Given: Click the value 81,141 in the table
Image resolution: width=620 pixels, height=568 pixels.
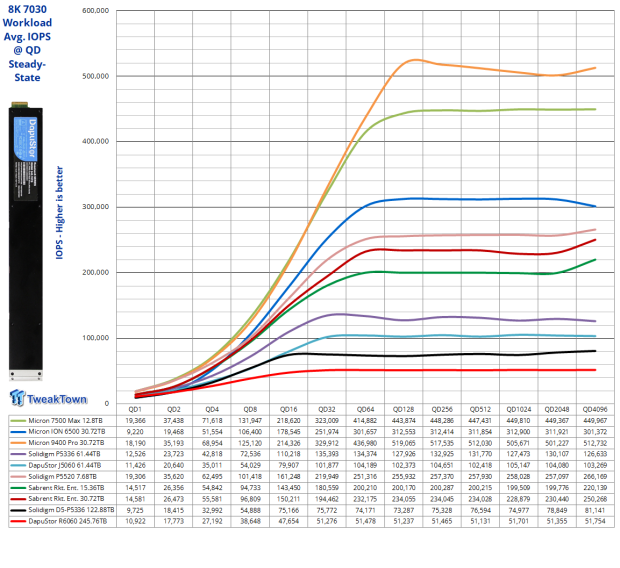Looking at the screenshot, I should point(595,510).
